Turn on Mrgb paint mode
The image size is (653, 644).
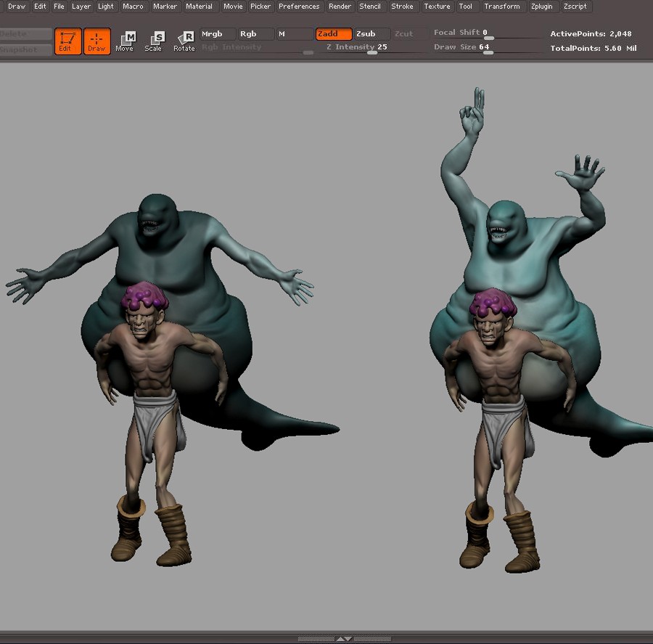coord(218,34)
